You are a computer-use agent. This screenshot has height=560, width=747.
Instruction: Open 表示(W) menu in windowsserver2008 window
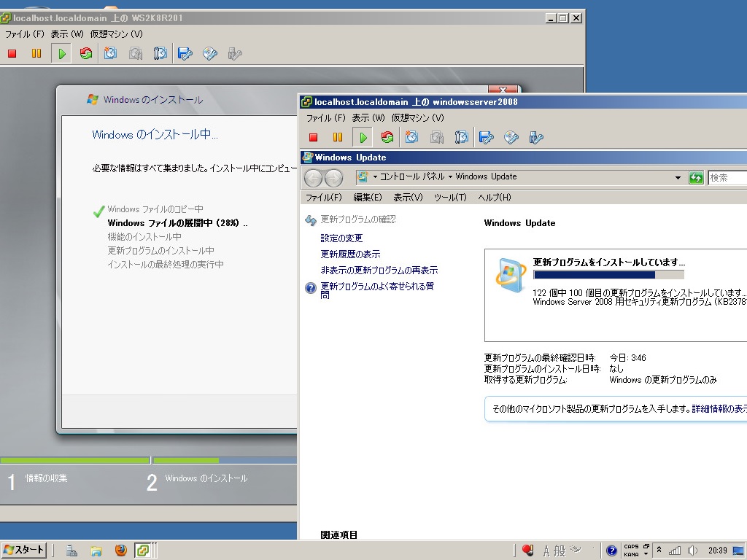coord(368,117)
